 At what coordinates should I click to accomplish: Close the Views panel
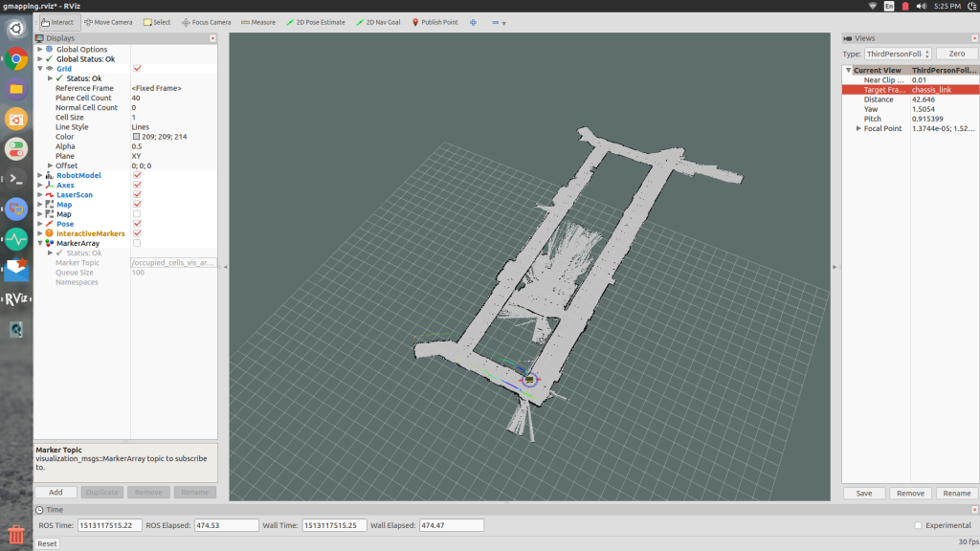pyautogui.click(x=974, y=38)
